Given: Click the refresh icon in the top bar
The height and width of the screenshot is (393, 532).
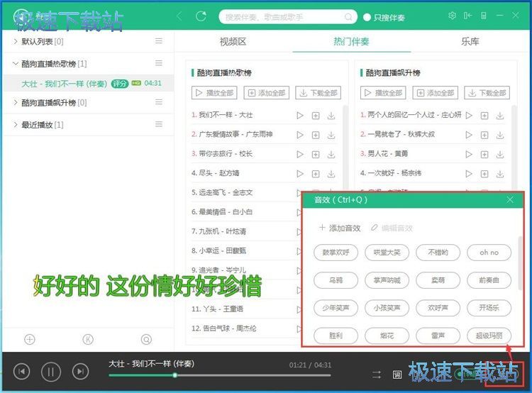Looking at the screenshot, I should [x=201, y=16].
